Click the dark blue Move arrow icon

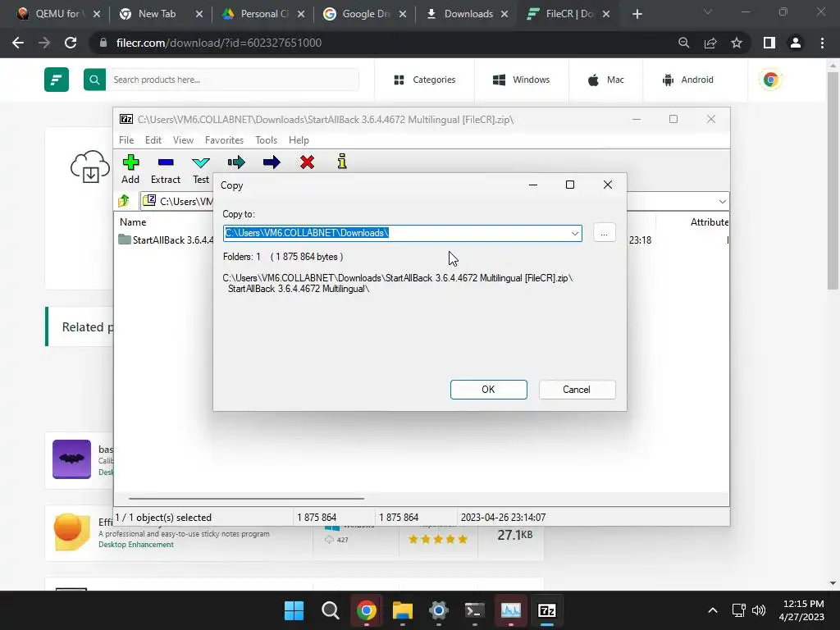point(272,162)
